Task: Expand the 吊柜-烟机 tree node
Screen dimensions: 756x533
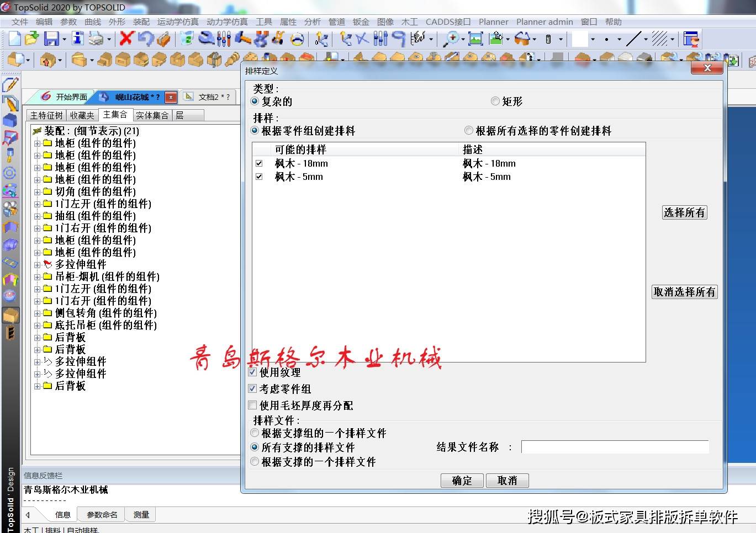Action: pos(37,276)
